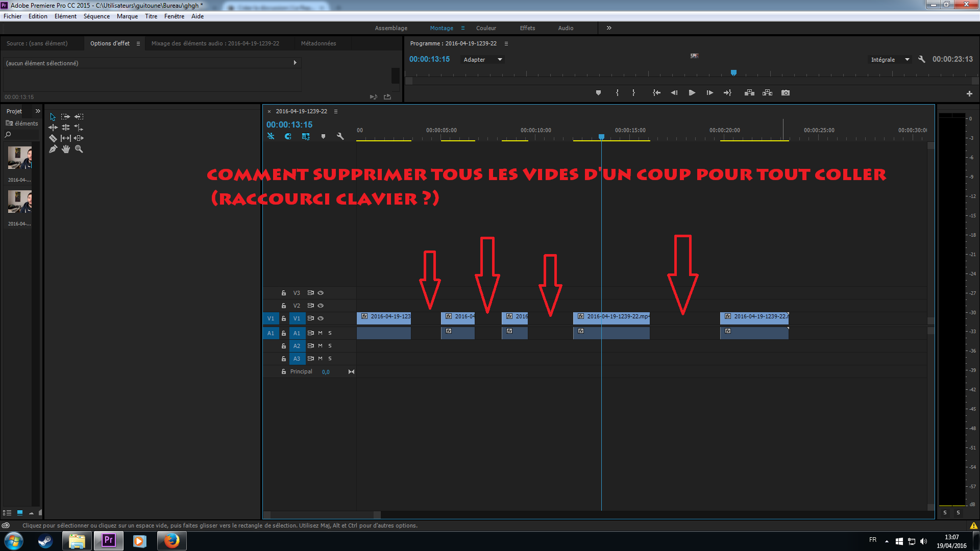Open the Timeline display settings wrench icon
This screenshot has height=551, width=980.
(x=340, y=136)
